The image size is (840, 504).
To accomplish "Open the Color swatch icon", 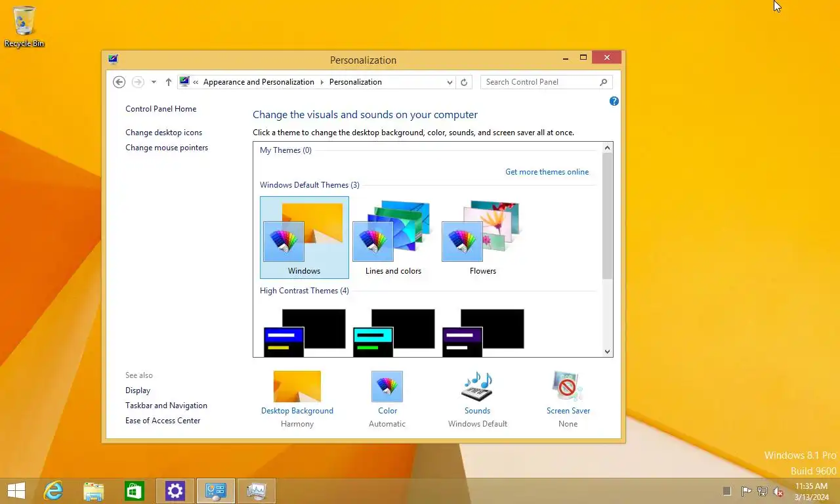I will (387, 387).
